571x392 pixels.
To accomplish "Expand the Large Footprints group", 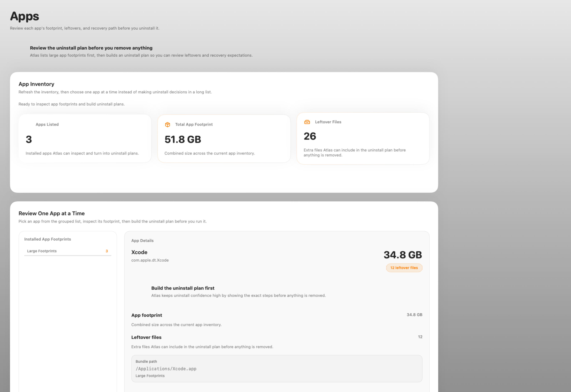I will (42, 251).
